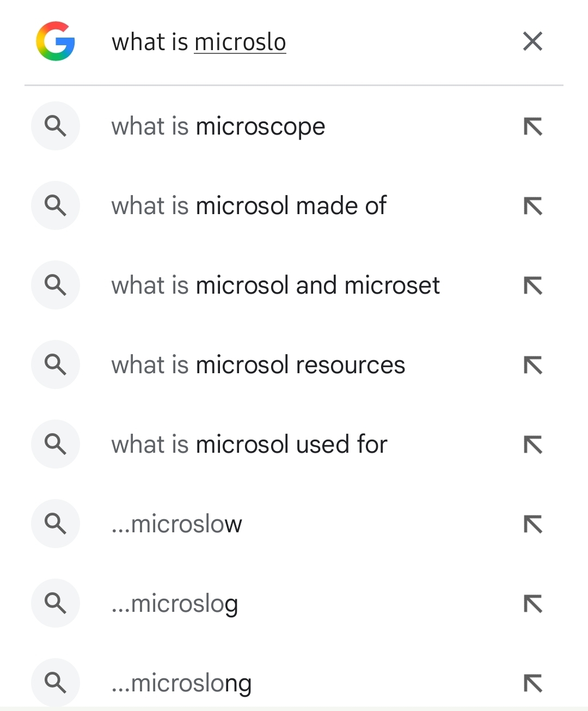588x711 pixels.
Task: Tap arrow icon next to '...microslong'
Action: click(x=532, y=683)
